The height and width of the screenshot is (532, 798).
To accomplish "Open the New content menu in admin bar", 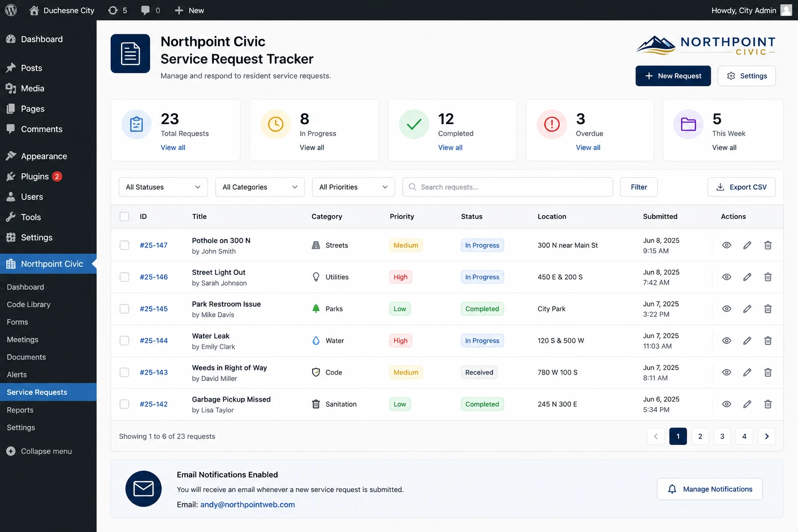I will 189,10.
